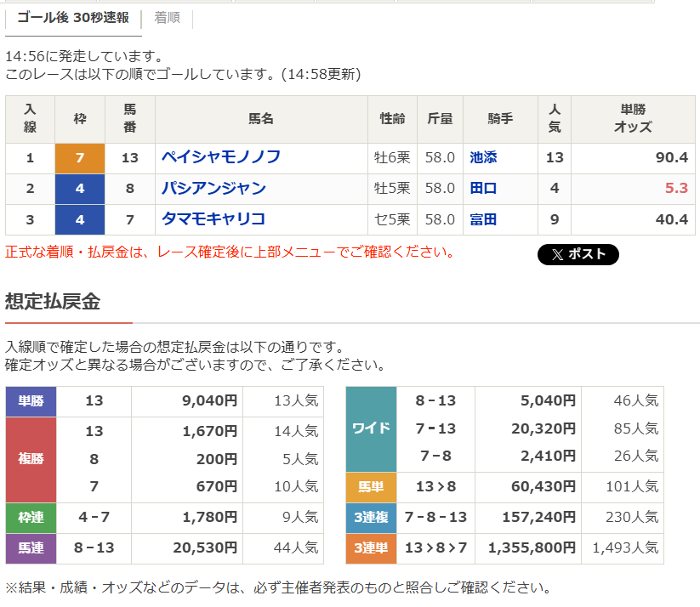
Task: Click the 230人気 popularity value
Action: coord(632,517)
